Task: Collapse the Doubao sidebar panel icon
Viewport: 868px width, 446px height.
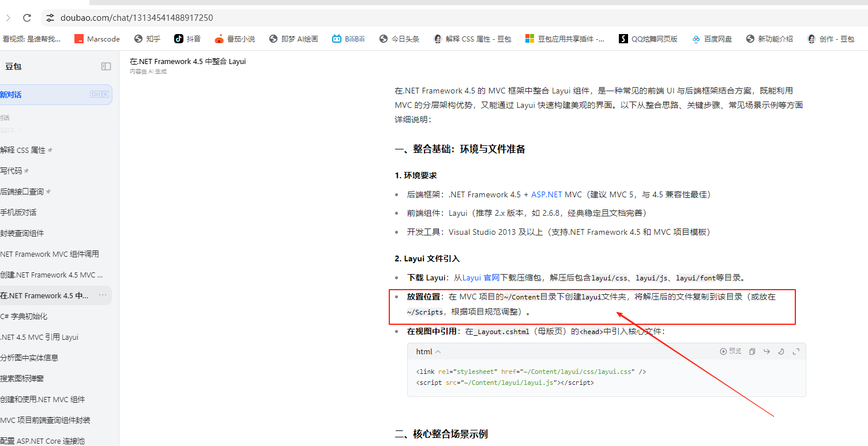Action: [106, 66]
